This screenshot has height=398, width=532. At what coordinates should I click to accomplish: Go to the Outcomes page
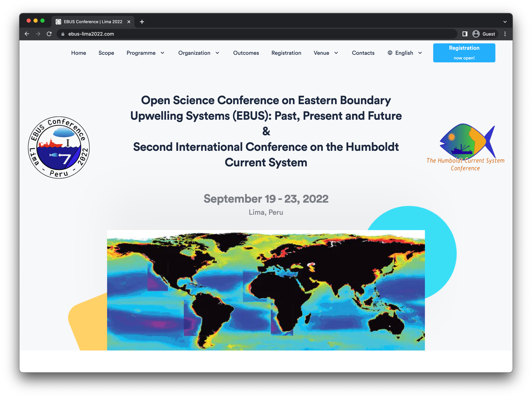246,53
